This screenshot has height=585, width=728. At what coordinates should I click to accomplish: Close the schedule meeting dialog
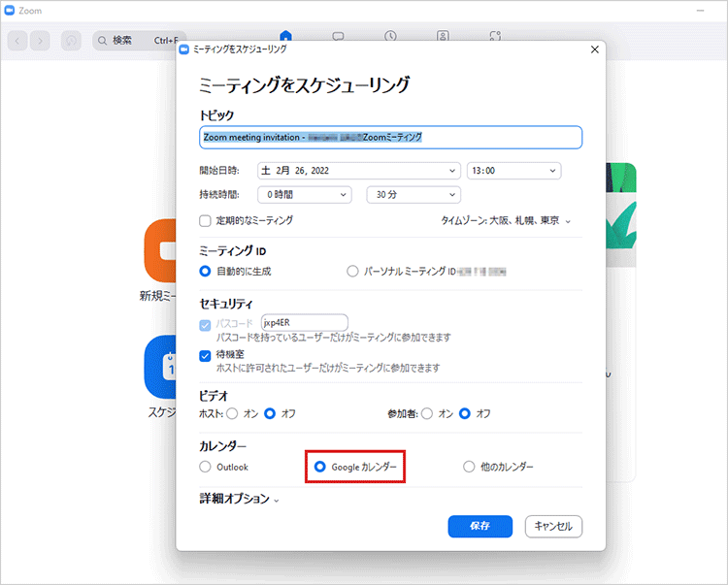[x=595, y=49]
